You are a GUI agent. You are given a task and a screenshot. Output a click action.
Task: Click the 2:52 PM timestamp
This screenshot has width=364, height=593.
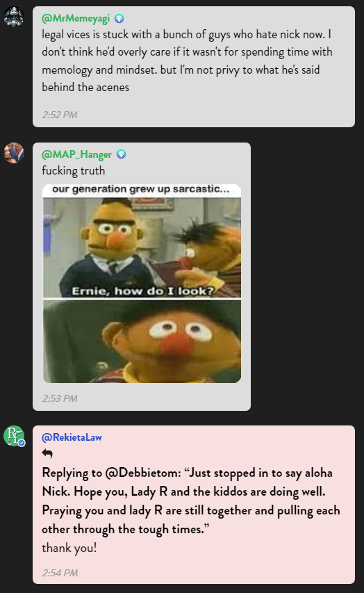pyautogui.click(x=59, y=115)
